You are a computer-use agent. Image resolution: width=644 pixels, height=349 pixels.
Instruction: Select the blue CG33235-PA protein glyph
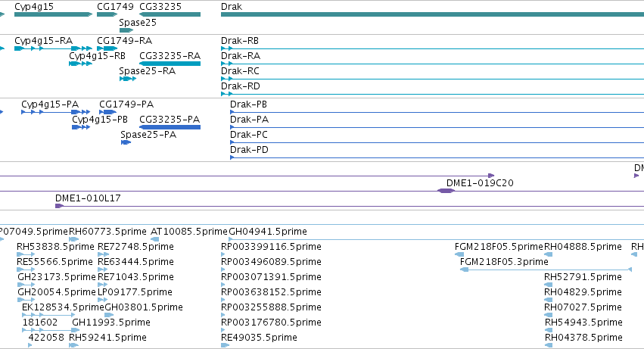[170, 127]
